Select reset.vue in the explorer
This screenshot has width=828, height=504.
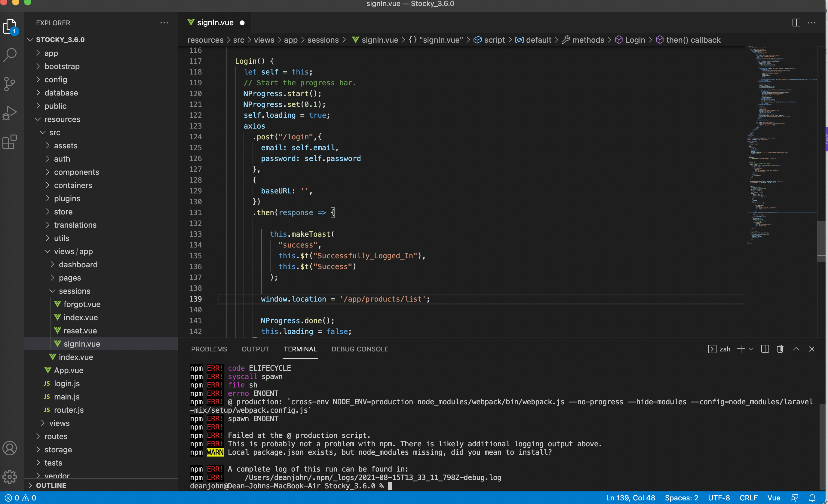[x=80, y=330]
